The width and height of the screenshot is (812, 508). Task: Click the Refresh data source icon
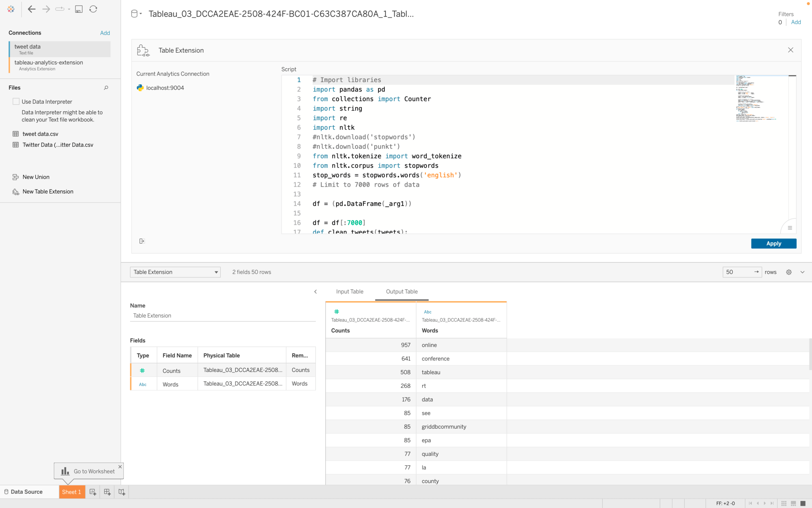coord(93,9)
